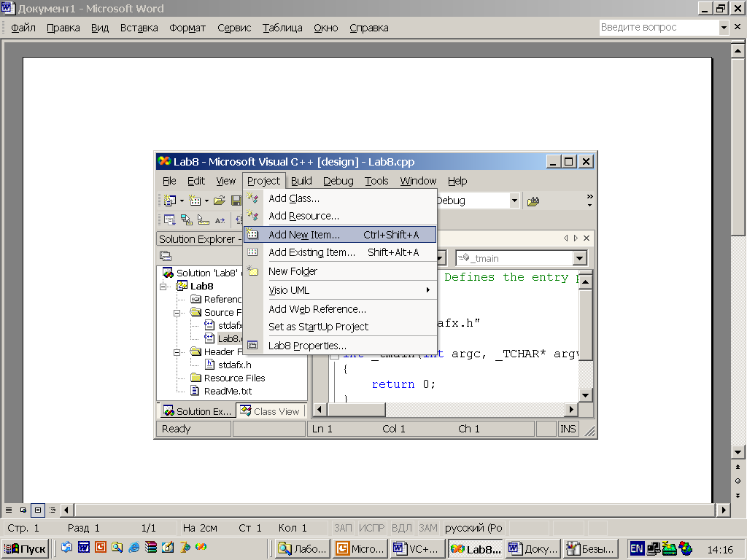The height and width of the screenshot is (560, 747).
Task: Click the Word quick launch icon on taskbar
Action: coord(84,547)
